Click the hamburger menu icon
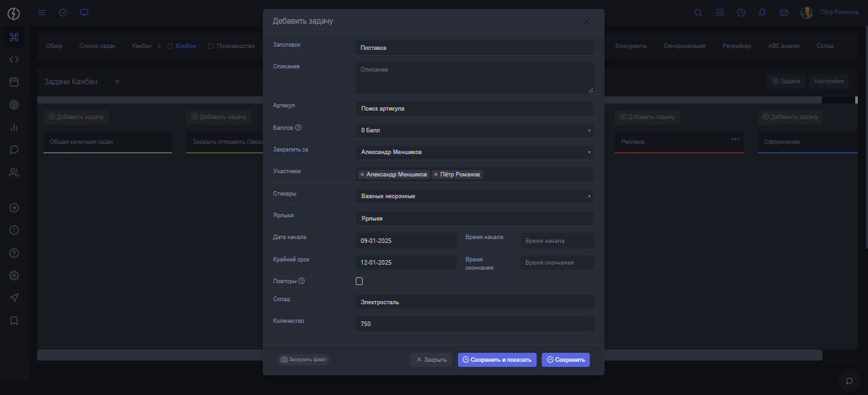868x395 pixels. [x=42, y=13]
